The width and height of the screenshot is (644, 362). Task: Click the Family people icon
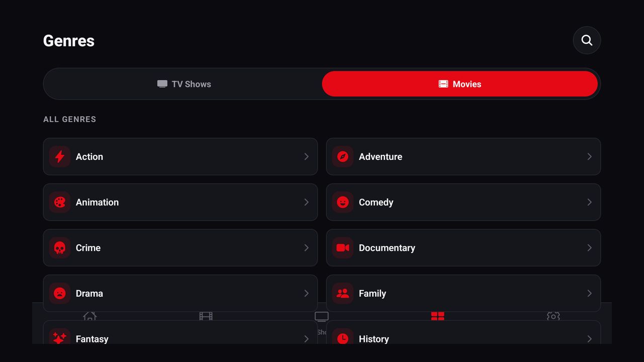coord(343,293)
